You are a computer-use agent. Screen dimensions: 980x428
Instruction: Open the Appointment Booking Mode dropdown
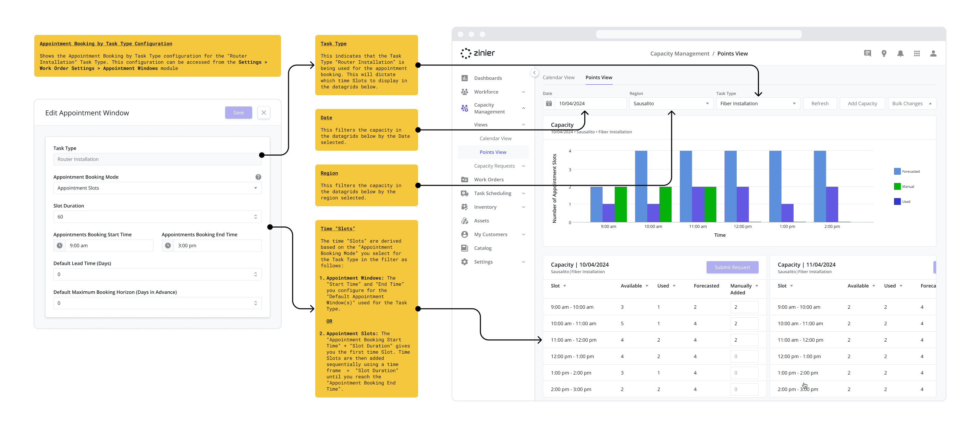point(157,188)
